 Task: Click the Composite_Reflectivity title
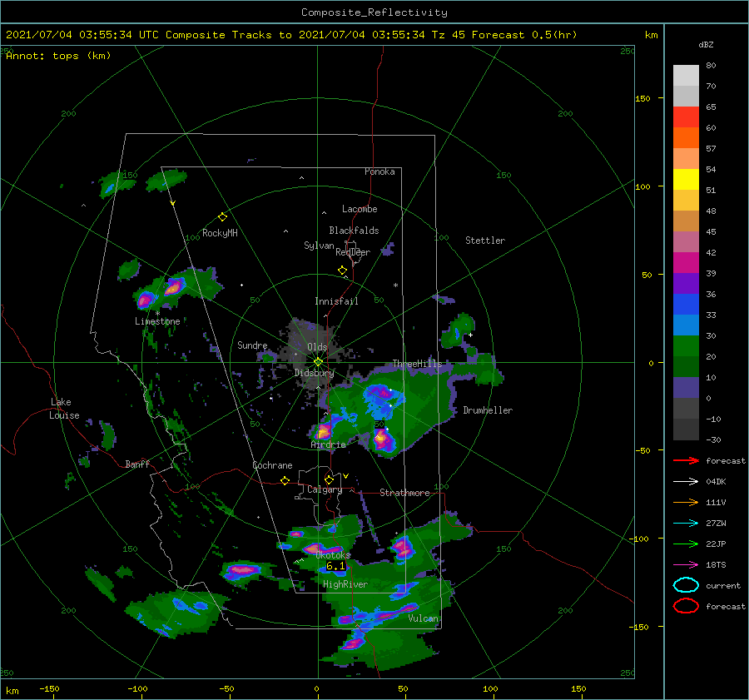[374, 12]
